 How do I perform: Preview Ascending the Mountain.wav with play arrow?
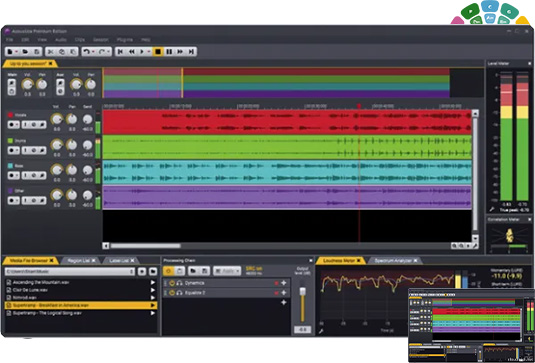[x=153, y=282]
